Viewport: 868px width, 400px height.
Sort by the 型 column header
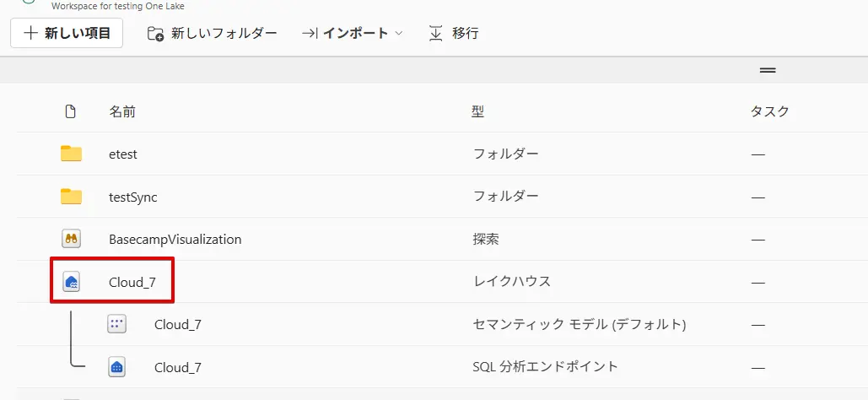(x=477, y=111)
